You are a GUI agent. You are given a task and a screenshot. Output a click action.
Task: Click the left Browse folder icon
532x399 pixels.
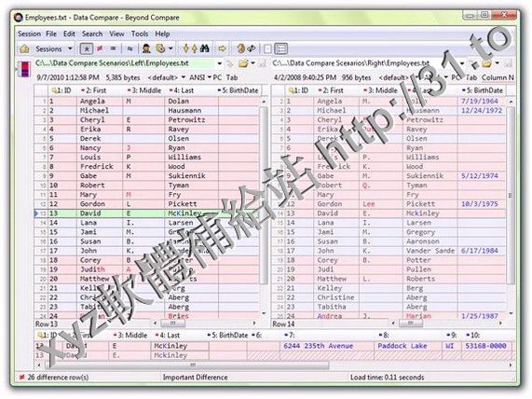[243, 63]
